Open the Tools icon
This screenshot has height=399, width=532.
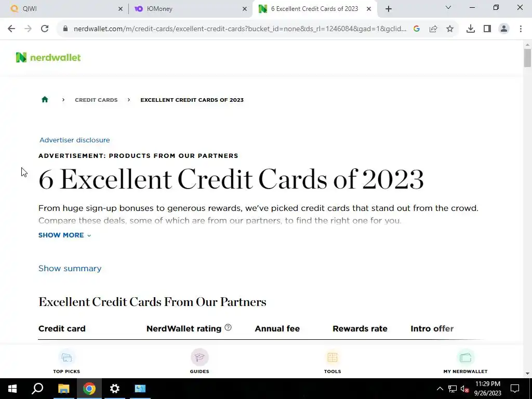332,357
